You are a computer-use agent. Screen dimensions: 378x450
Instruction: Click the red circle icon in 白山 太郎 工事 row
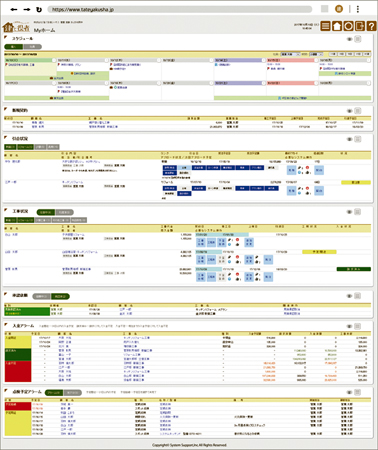pyautogui.click(x=237, y=240)
